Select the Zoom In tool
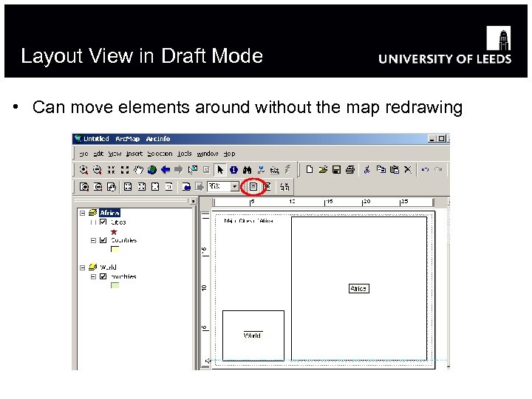The image size is (532, 399). point(83,170)
